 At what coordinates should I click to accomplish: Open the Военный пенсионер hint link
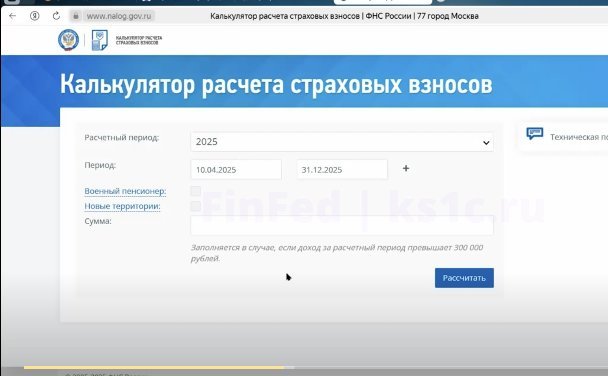click(125, 191)
